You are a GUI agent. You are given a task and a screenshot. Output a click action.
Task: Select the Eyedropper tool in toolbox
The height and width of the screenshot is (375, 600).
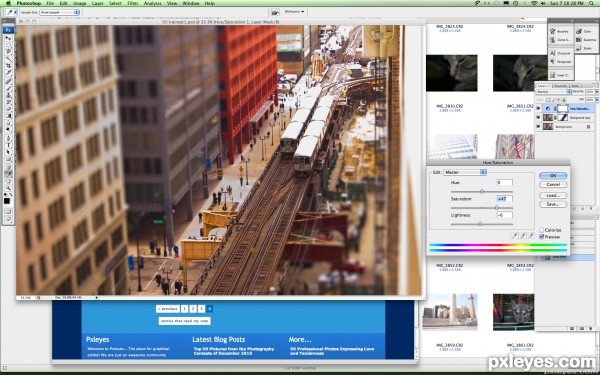tap(8, 173)
